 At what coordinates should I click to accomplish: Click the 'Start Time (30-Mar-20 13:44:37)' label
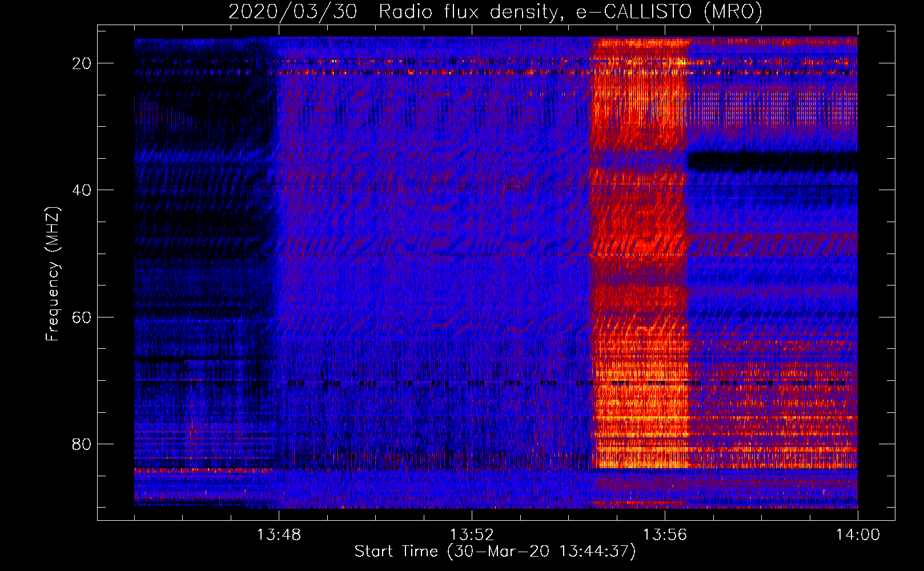coord(495,552)
